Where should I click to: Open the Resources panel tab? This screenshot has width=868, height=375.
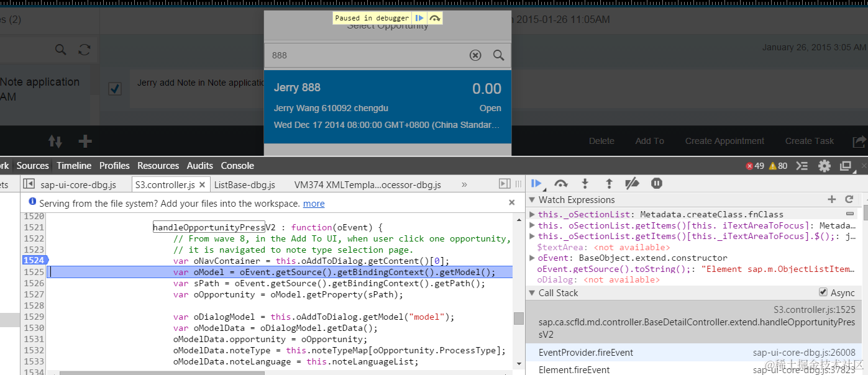pyautogui.click(x=158, y=166)
